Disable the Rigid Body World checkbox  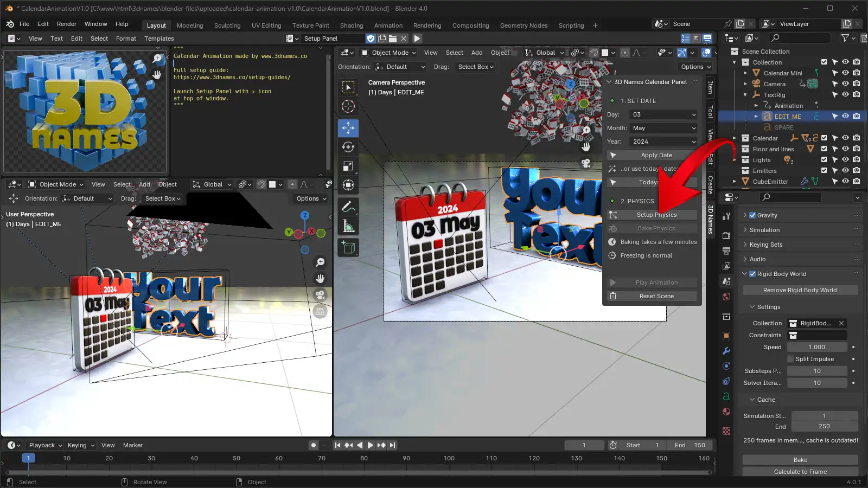(752, 274)
